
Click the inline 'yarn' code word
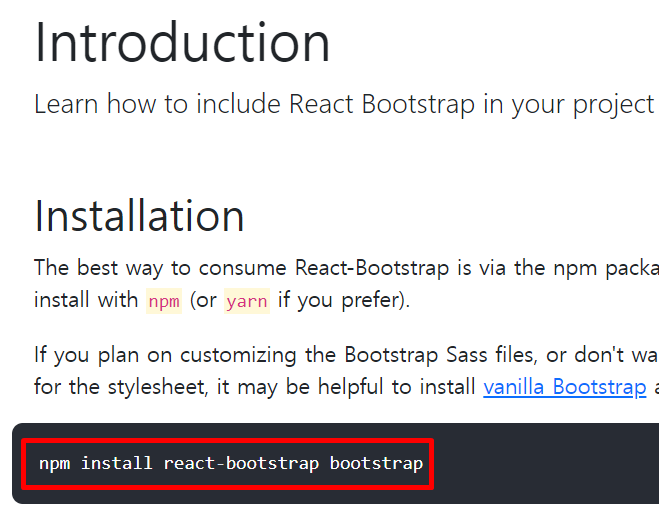tap(247, 301)
